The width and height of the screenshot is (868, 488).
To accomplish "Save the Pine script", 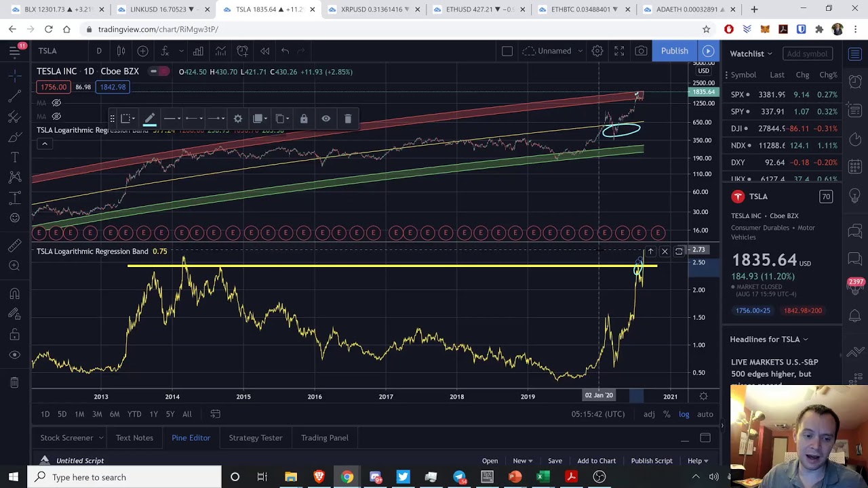I will tap(555, 461).
